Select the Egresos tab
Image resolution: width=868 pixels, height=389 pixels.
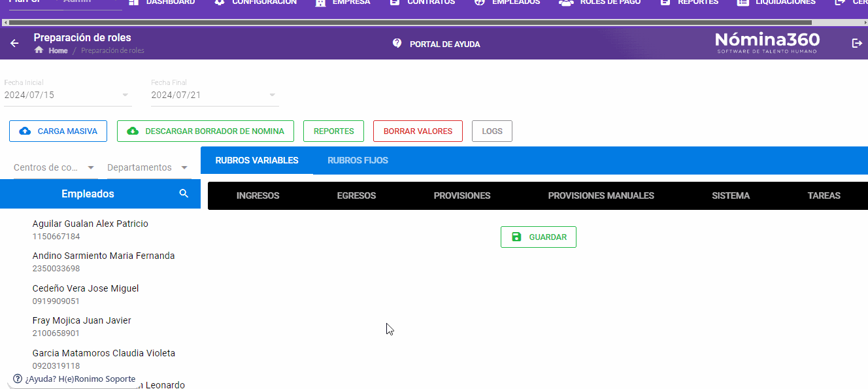click(x=356, y=195)
